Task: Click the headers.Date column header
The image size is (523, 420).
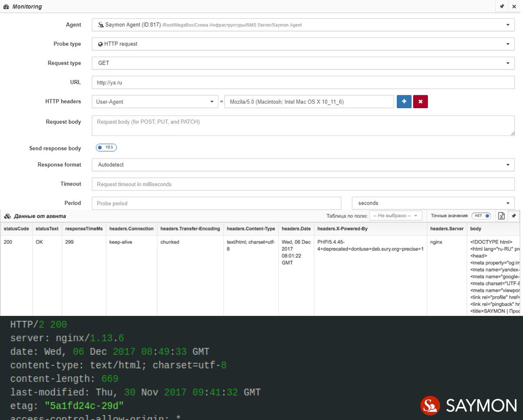Action: pos(296,229)
